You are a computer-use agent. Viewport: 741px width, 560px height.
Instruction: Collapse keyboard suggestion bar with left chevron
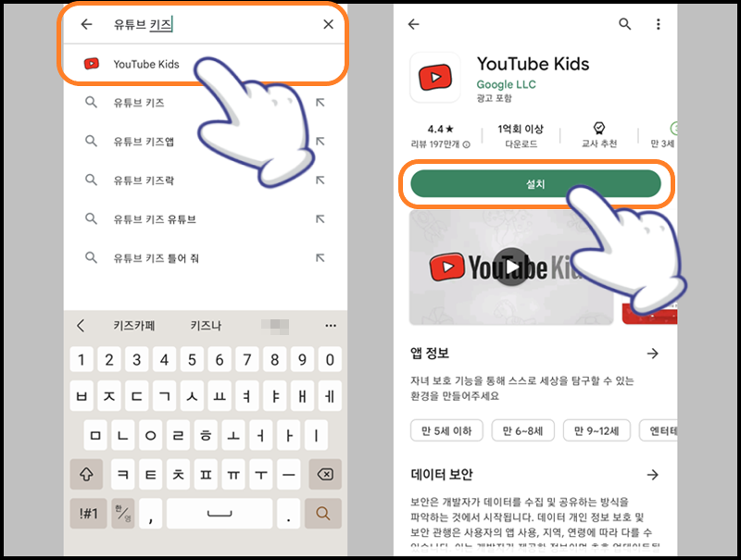click(x=81, y=325)
